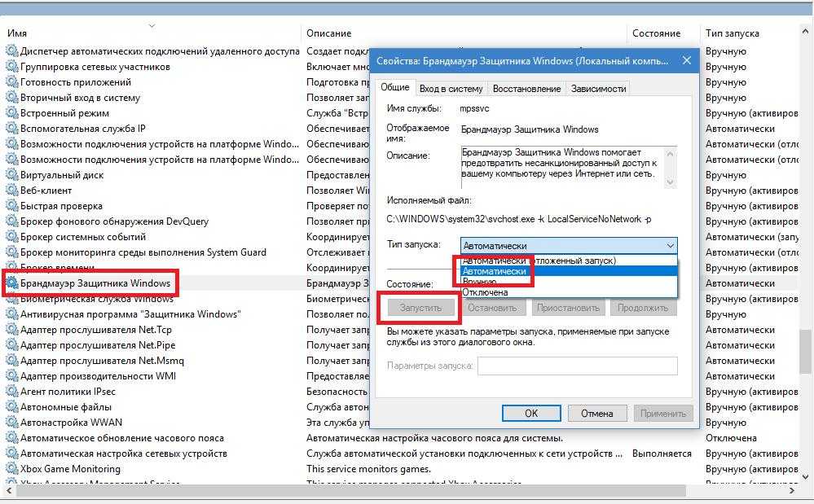Select Биометрическая служба Windows row
Viewport: 814px width, 504px height.
click(x=97, y=299)
